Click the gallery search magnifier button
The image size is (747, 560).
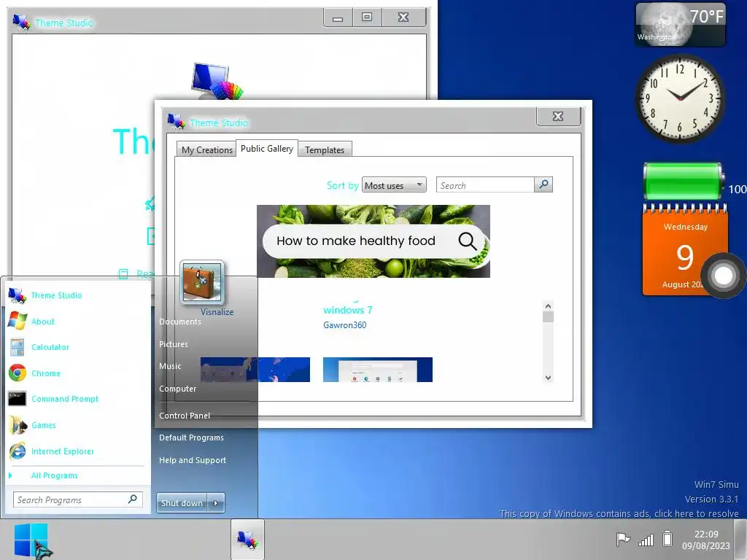[543, 184]
